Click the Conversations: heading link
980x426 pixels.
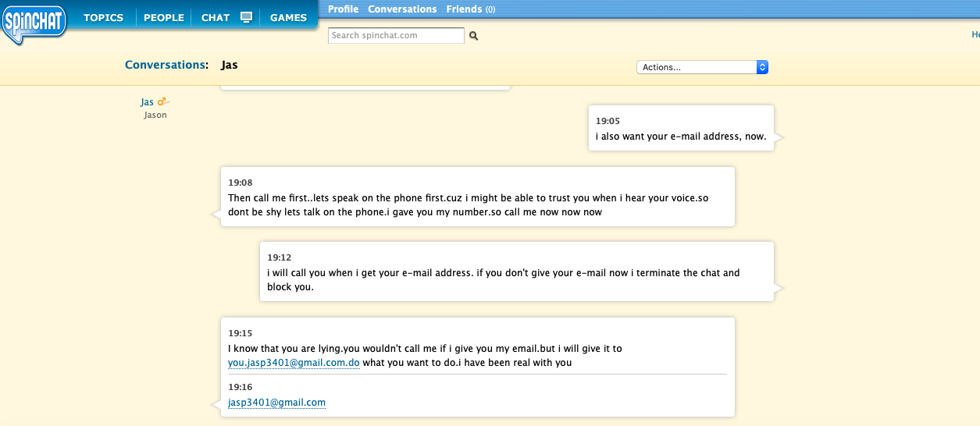166,65
